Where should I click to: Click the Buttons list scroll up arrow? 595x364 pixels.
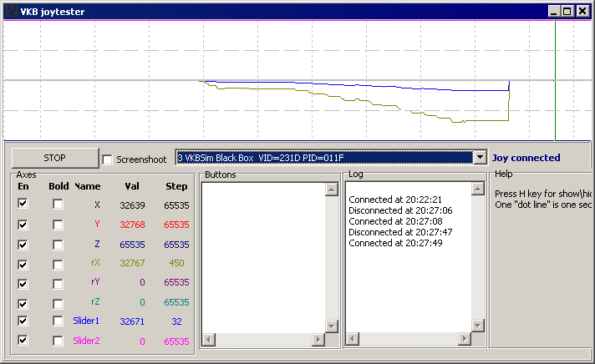[331, 190]
